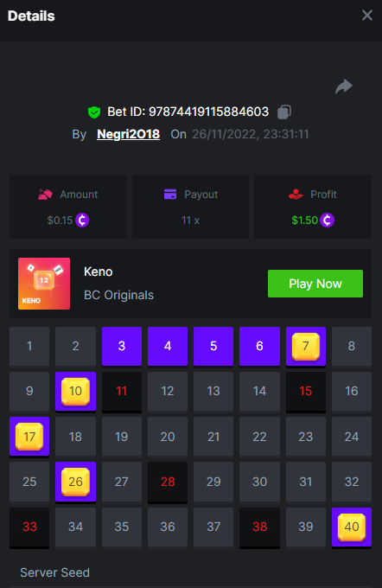Close the Details dialog
Image resolution: width=382 pixels, height=588 pixels.
pos(367,16)
